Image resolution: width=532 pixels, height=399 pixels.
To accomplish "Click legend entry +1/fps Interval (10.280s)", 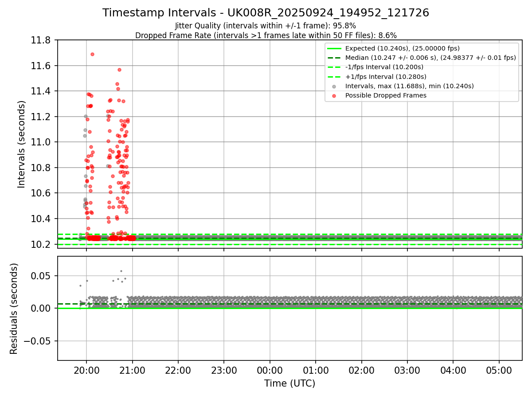I will point(385,76).
